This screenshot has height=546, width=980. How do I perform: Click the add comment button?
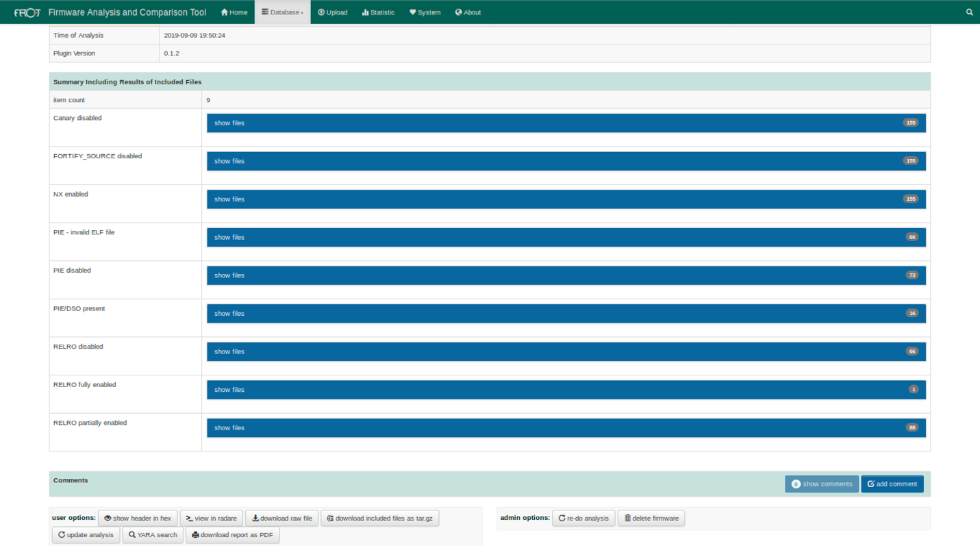click(x=892, y=484)
